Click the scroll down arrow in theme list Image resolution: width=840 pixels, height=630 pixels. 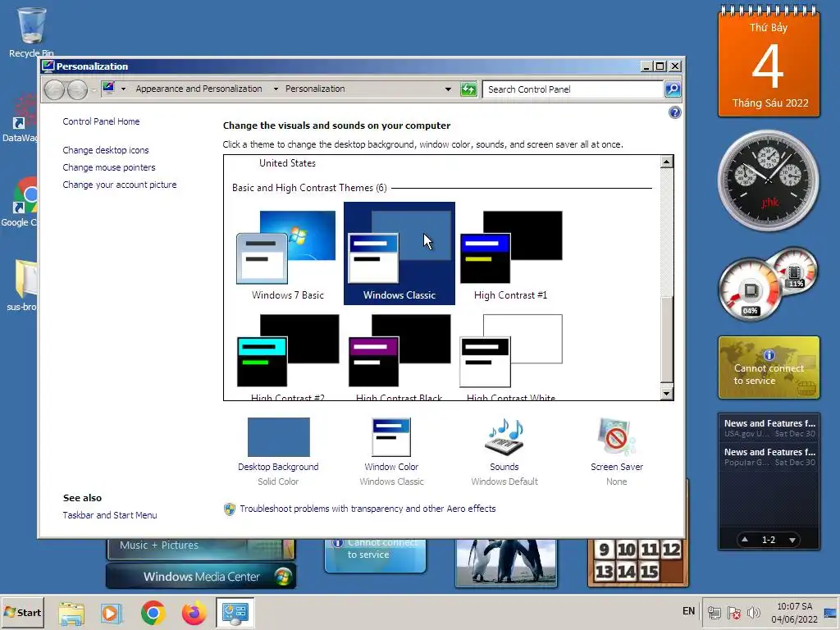[x=666, y=394]
